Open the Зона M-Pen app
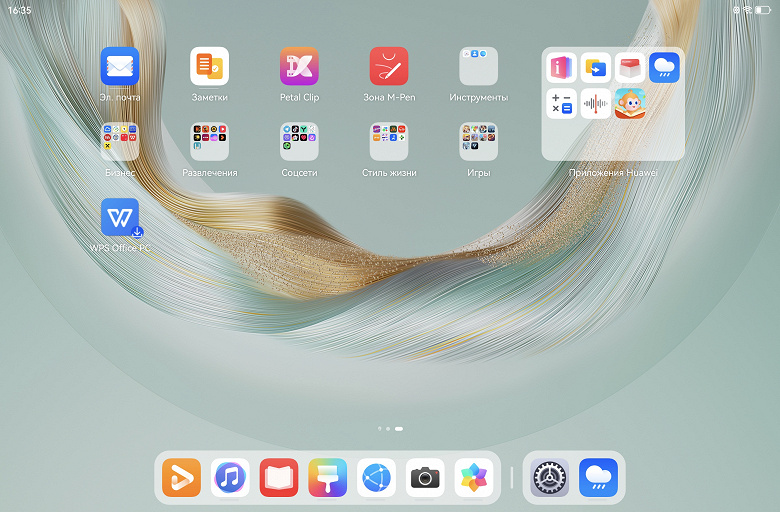Viewport: 780px width, 512px height. [389, 67]
